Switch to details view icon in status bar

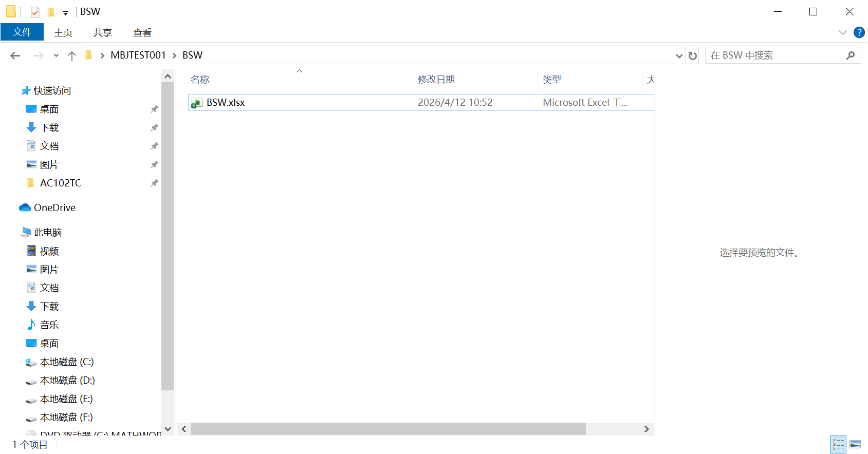point(838,444)
